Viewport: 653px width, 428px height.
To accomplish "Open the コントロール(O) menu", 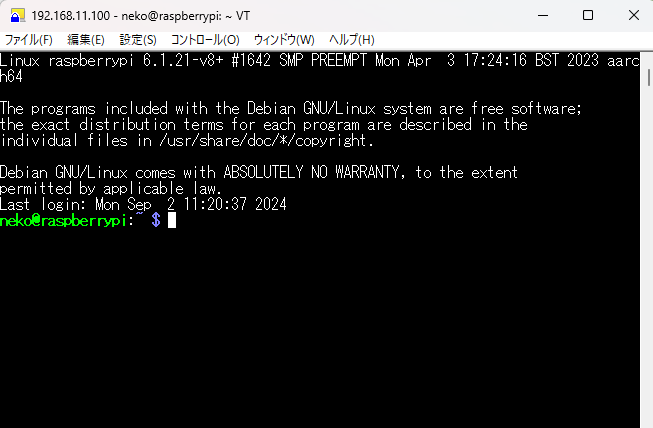I will coord(205,40).
